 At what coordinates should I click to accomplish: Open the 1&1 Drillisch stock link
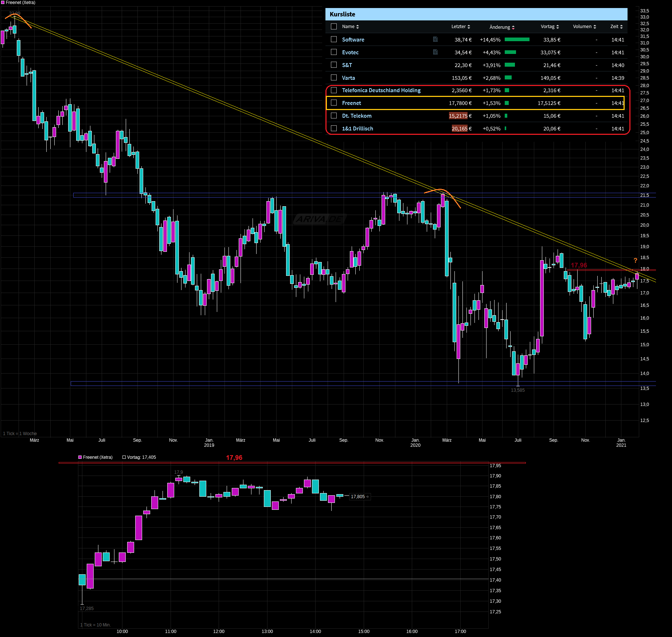(358, 129)
